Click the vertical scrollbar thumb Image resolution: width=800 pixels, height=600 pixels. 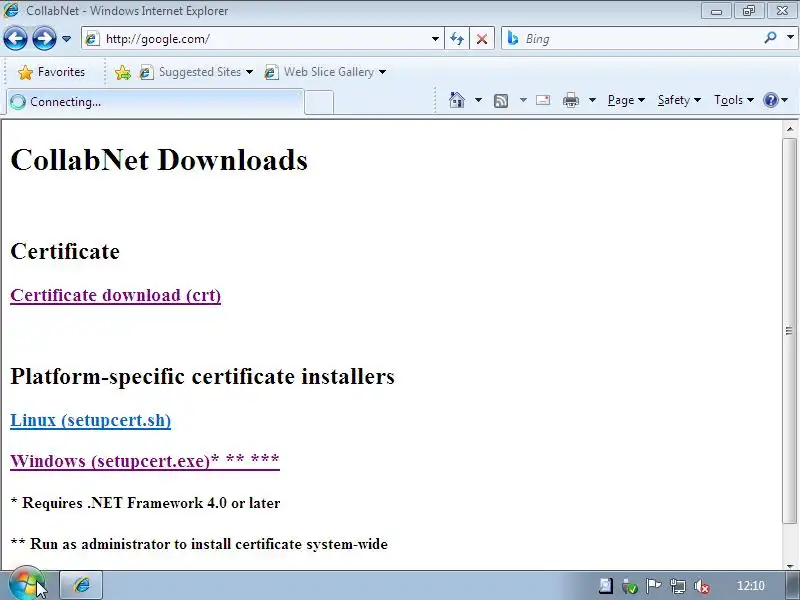click(x=790, y=331)
